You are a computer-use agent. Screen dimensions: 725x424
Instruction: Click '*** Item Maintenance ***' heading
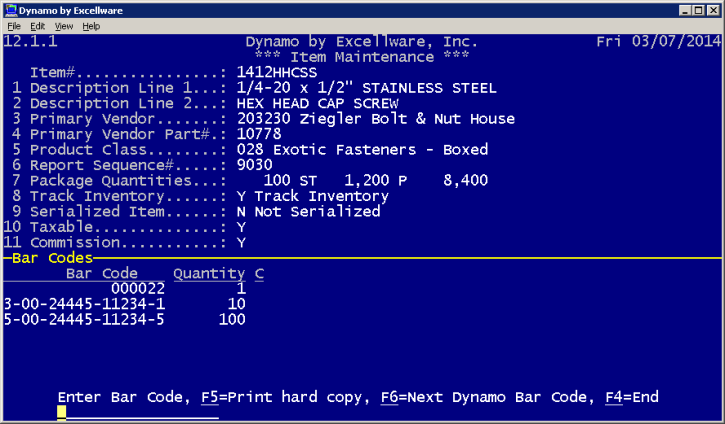[362, 57]
